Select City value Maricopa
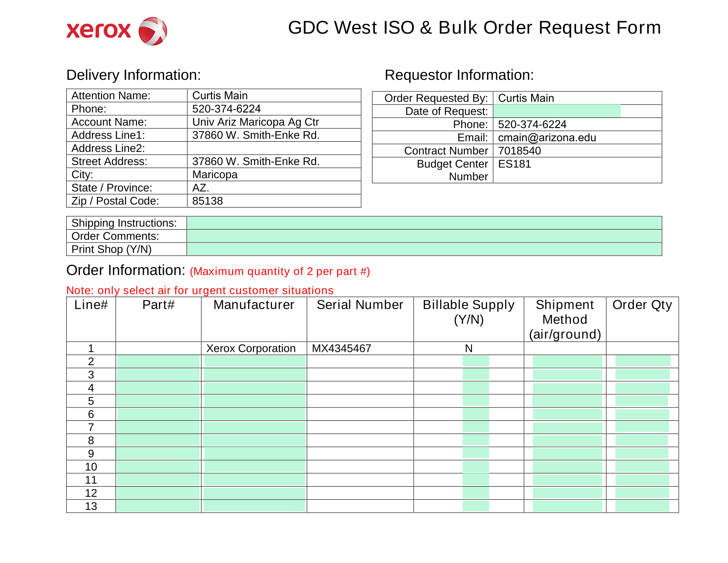This screenshot has height=563, width=728. coord(215,174)
